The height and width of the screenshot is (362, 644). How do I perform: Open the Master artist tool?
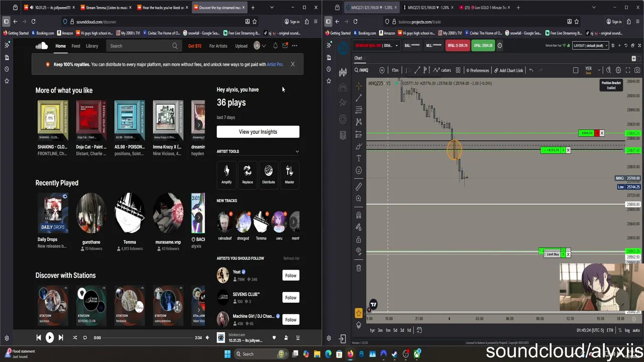pyautogui.click(x=289, y=174)
